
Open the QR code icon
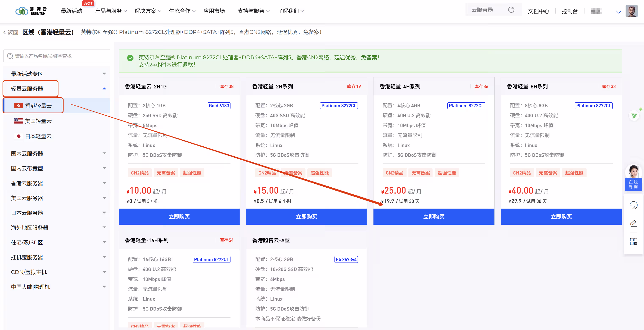pos(633,241)
